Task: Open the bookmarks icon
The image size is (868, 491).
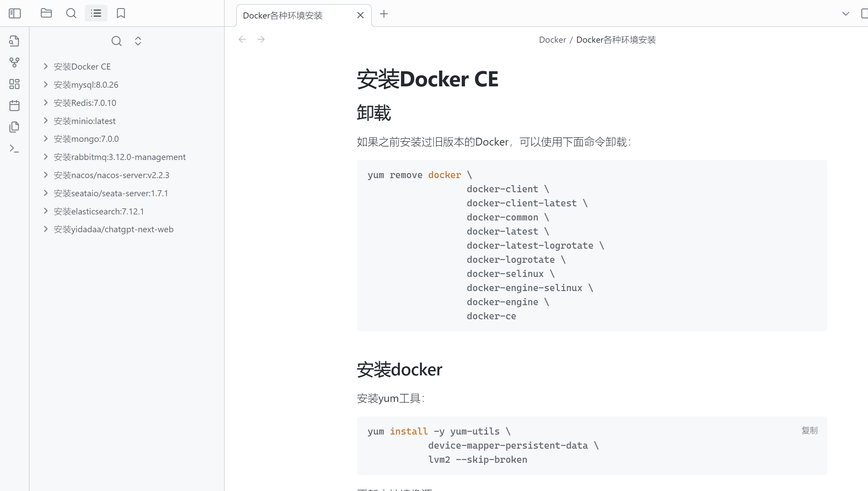Action: 121,13
